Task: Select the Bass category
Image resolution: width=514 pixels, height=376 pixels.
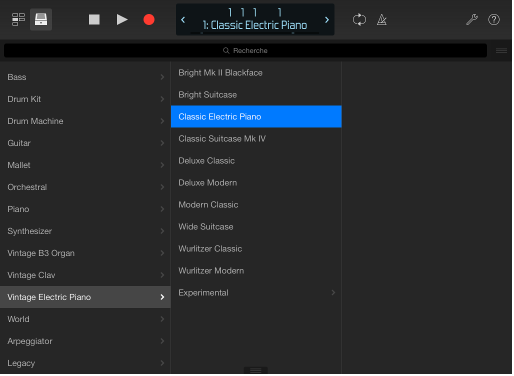Action: coord(85,77)
